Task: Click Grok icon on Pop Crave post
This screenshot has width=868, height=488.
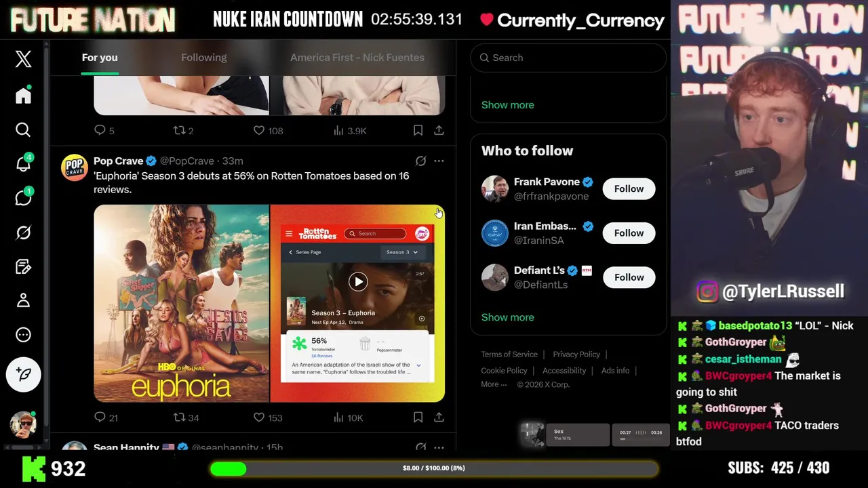Action: [420, 161]
